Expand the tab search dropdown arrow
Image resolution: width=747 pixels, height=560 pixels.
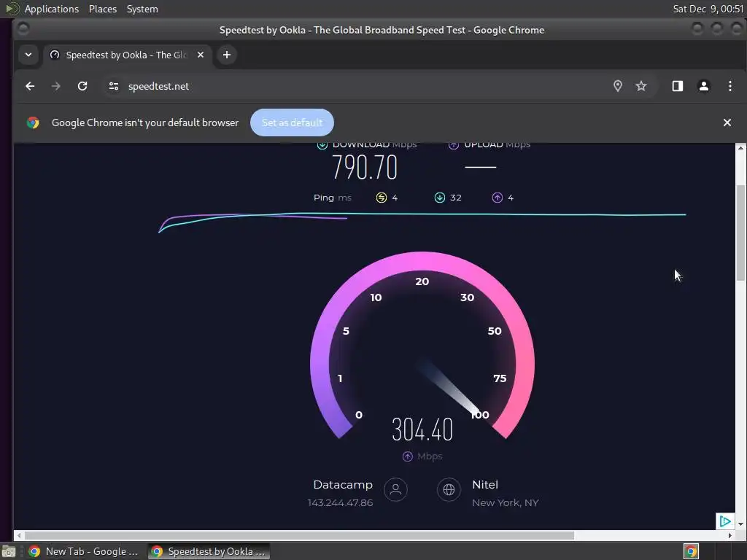[28, 55]
